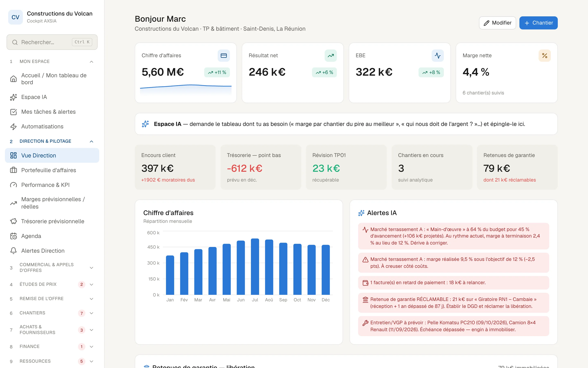Screen dimensions: 588x368
Task: Click the Agenda calendar icon
Action: click(13, 236)
